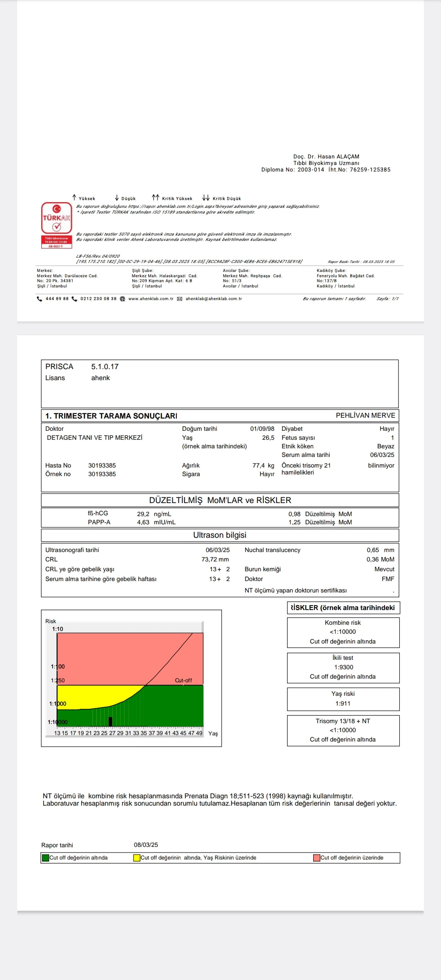
Task: Select the PAPP-A value 4,63 mIU/mL
Action: [156, 522]
